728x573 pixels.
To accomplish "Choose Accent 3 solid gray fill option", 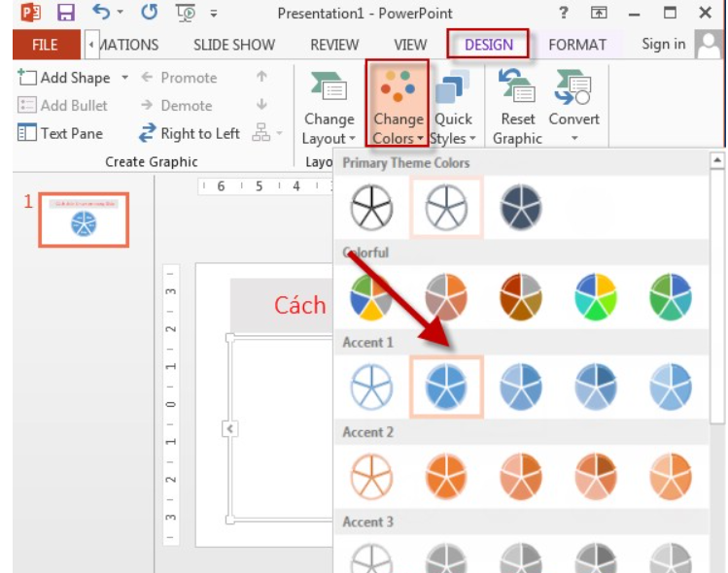I will pos(446,558).
